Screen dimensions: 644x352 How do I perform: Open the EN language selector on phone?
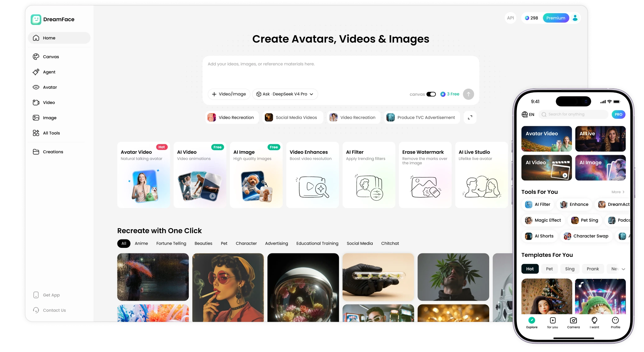[x=528, y=114]
